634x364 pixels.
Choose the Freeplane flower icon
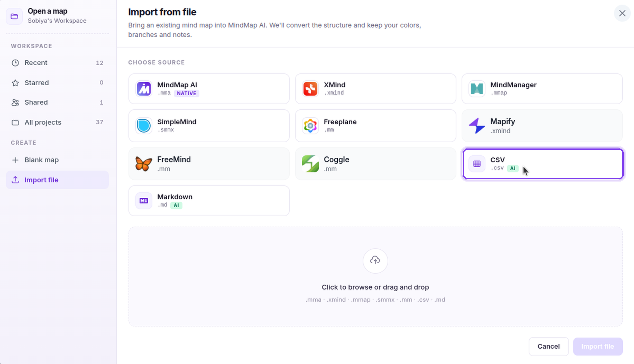310,125
